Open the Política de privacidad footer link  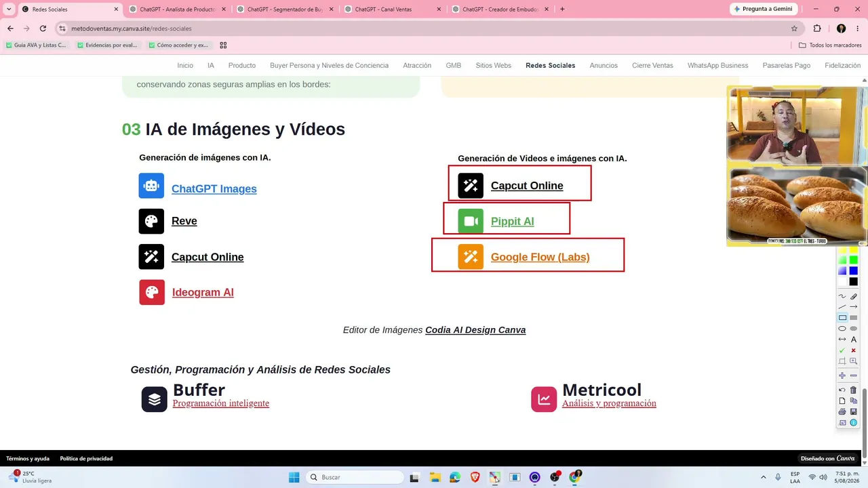86,459
